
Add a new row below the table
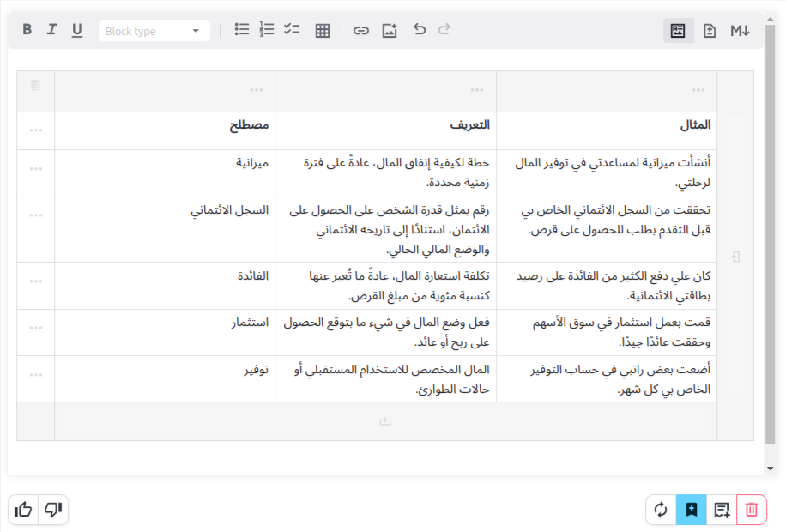[385, 421]
